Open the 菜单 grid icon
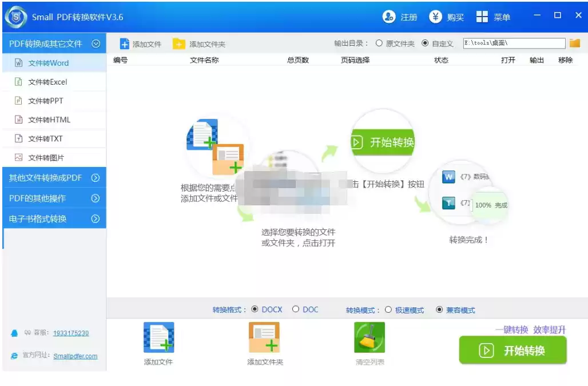 click(x=482, y=17)
